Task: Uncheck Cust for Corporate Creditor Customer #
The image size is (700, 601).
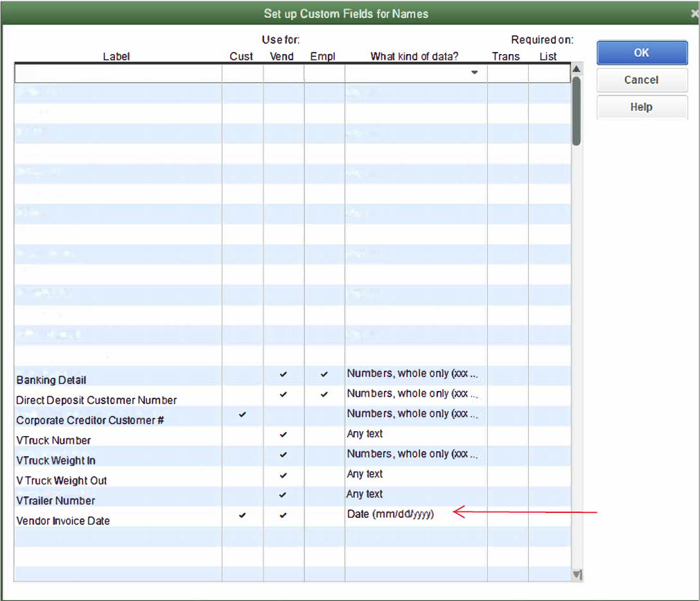Action: click(241, 414)
